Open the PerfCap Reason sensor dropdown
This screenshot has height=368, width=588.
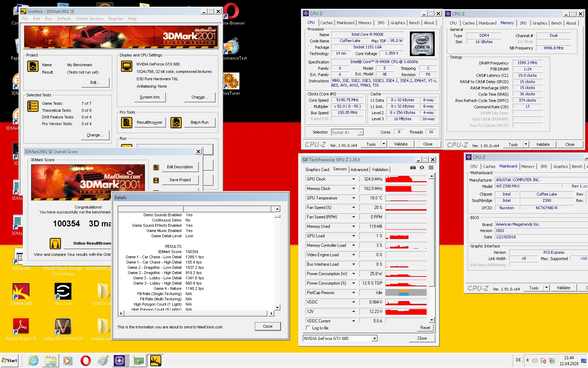pyautogui.click(x=353, y=293)
